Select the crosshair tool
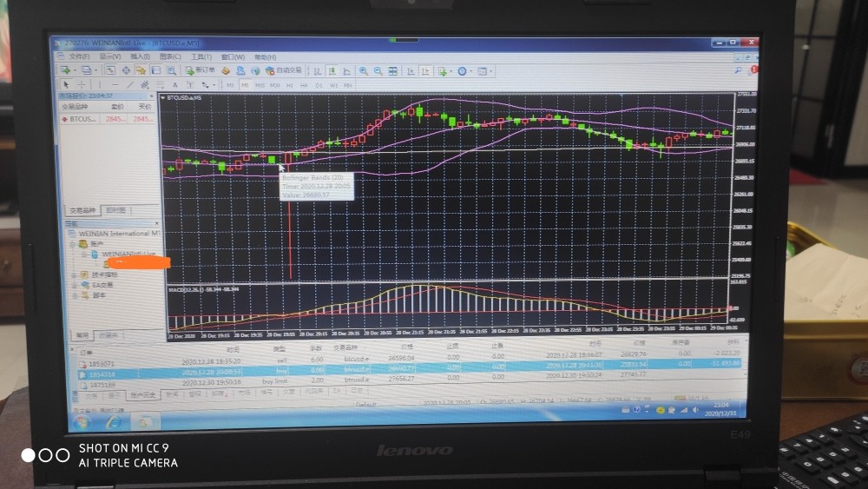The image size is (868, 489). pyautogui.click(x=82, y=84)
